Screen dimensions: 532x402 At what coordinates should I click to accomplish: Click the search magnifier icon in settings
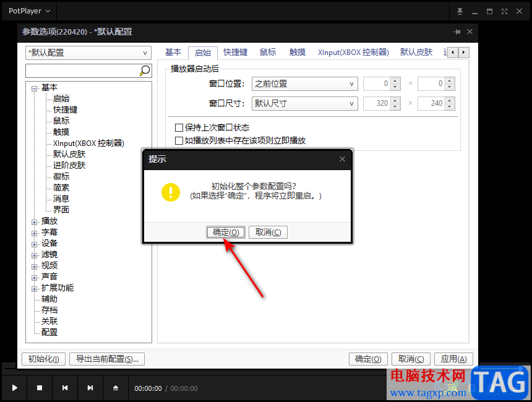tap(145, 71)
